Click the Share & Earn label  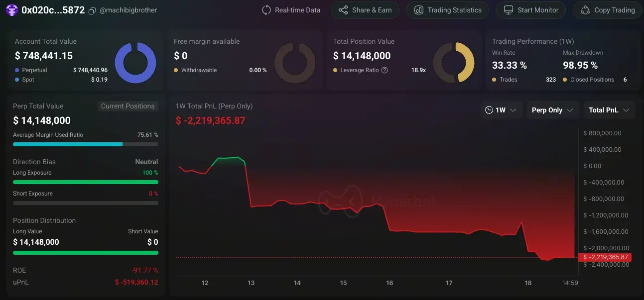click(x=372, y=10)
